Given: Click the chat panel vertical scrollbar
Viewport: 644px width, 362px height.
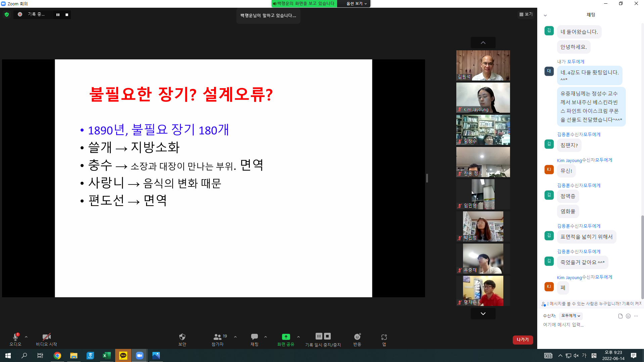Looking at the screenshot, I should [642, 255].
